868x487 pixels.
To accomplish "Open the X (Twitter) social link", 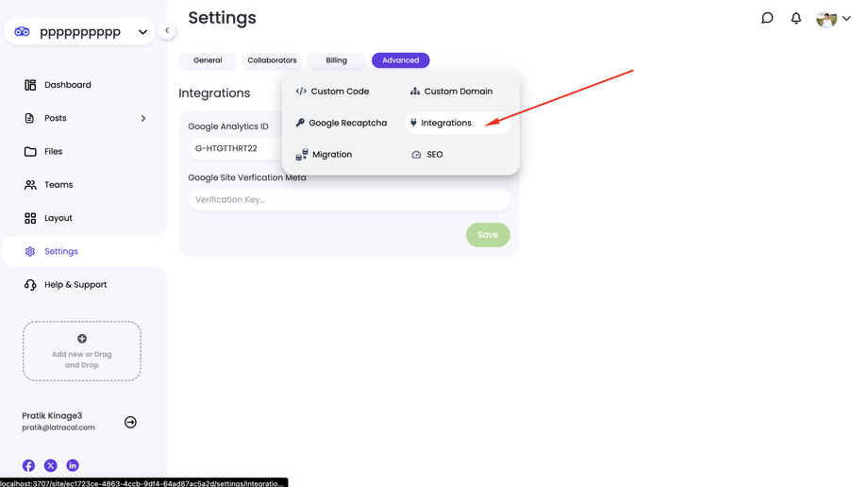I will [51, 465].
